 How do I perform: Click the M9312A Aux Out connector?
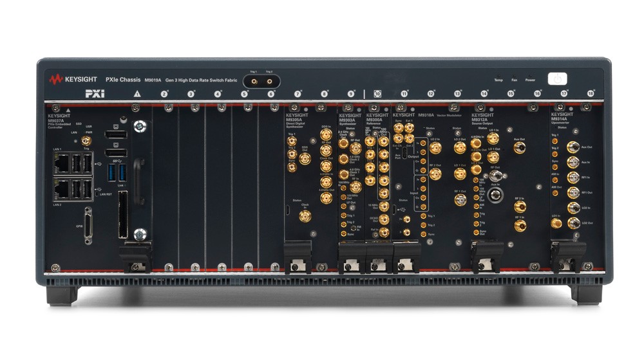tap(519, 147)
